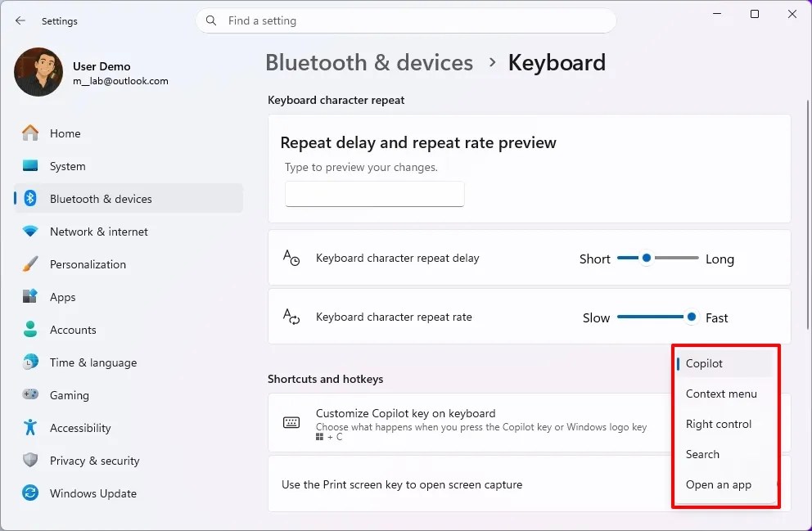
Task: Open the Apps settings section
Action: pyautogui.click(x=129, y=297)
